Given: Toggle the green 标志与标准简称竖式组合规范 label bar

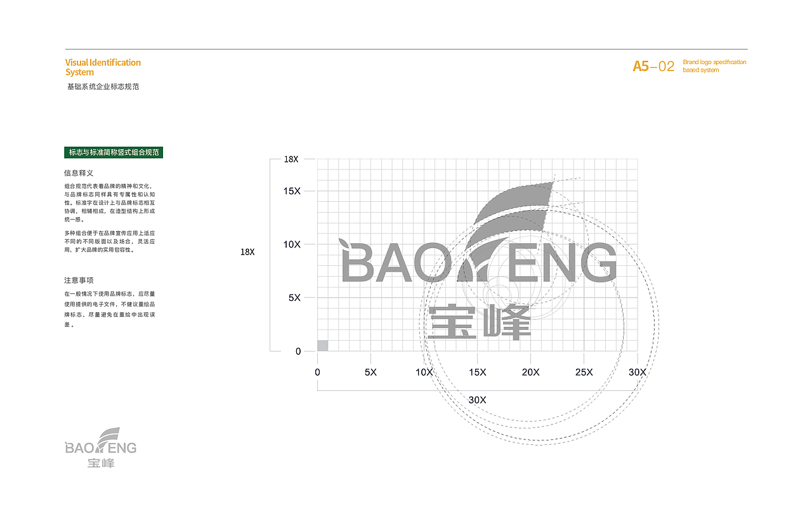Looking at the screenshot, I should 113,152.
